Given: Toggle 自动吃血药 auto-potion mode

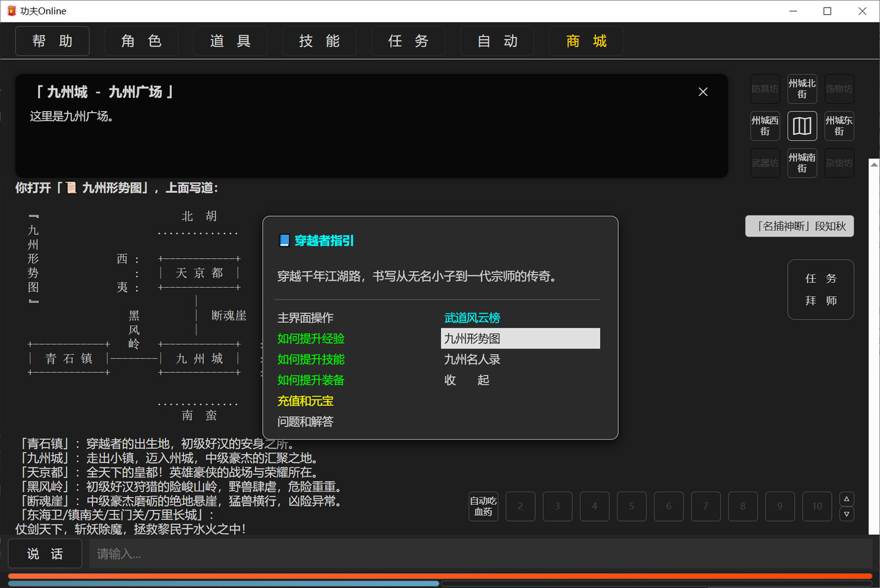Looking at the screenshot, I should click(x=483, y=506).
